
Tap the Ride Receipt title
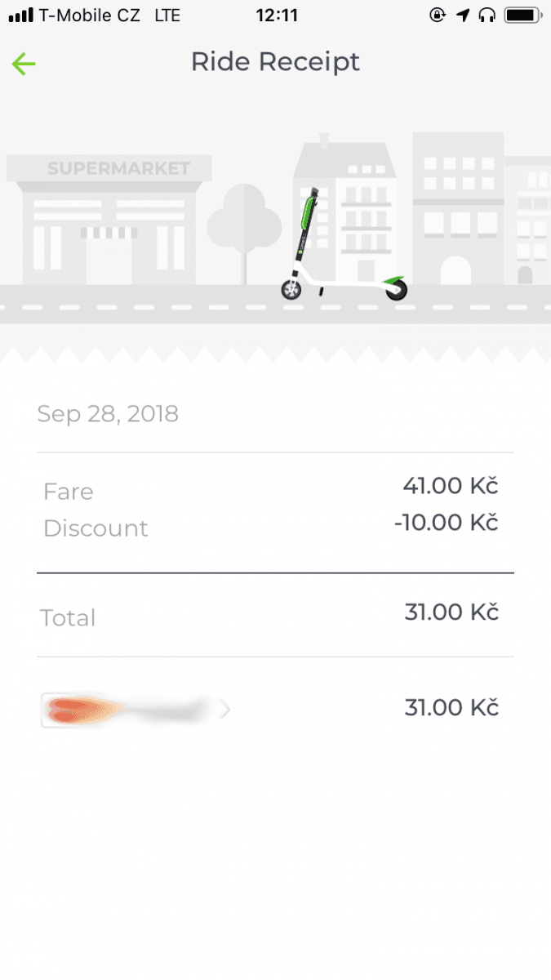[x=275, y=61]
